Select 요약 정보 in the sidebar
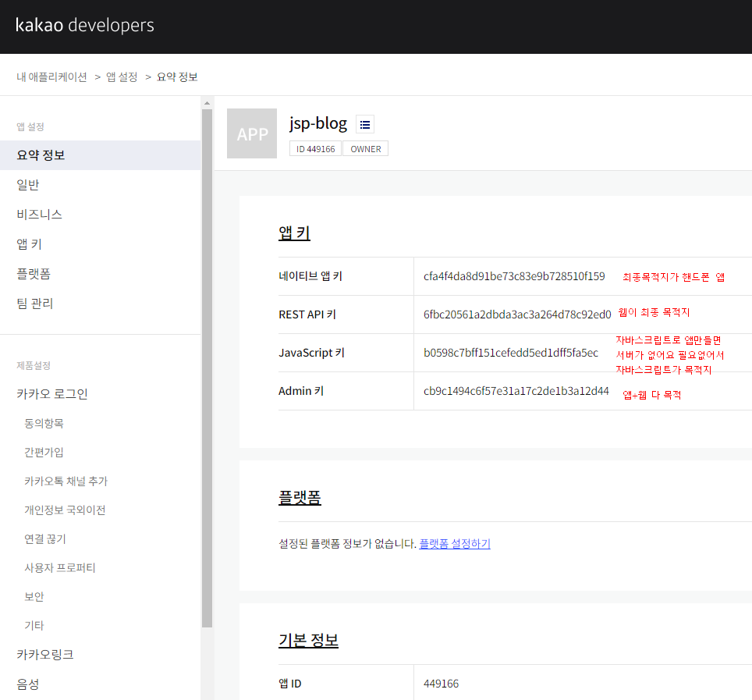Image resolution: width=752 pixels, height=700 pixels. click(x=100, y=155)
